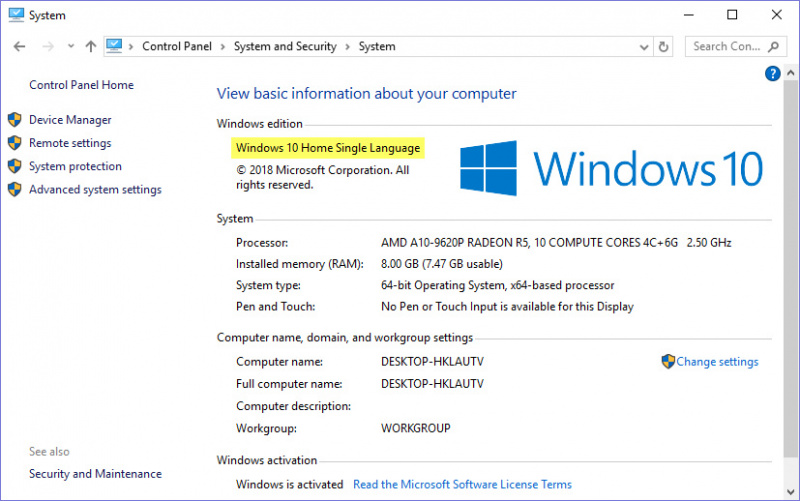Expand chevron after Control Panel breadcrumb
The width and height of the screenshot is (800, 501).
pyautogui.click(x=222, y=47)
